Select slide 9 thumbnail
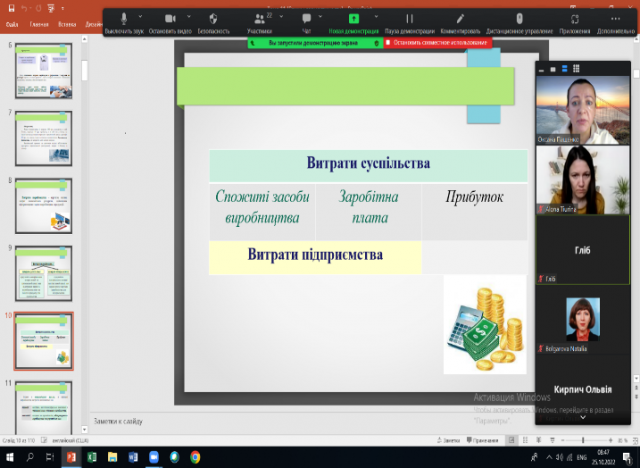The image size is (640, 468). click(x=44, y=273)
